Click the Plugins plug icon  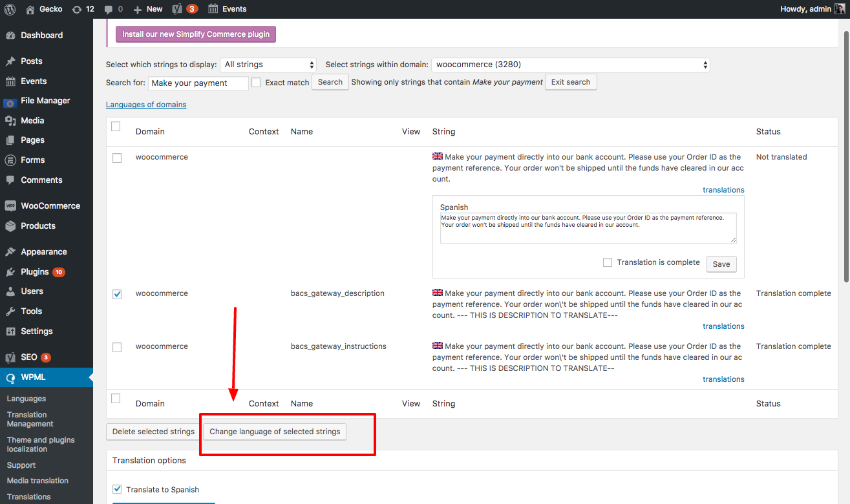point(10,272)
